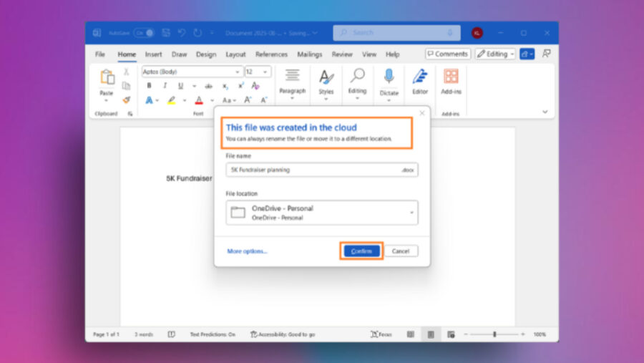This screenshot has height=363, width=644.
Task: Click the Cut scissors icon
Action: [x=127, y=72]
